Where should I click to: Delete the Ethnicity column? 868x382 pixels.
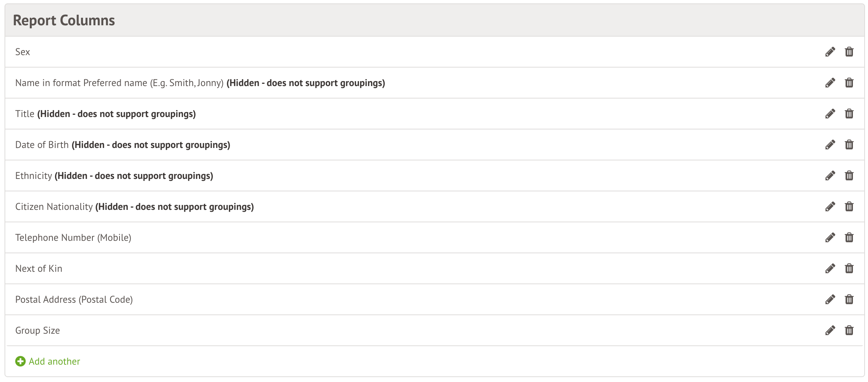849,176
